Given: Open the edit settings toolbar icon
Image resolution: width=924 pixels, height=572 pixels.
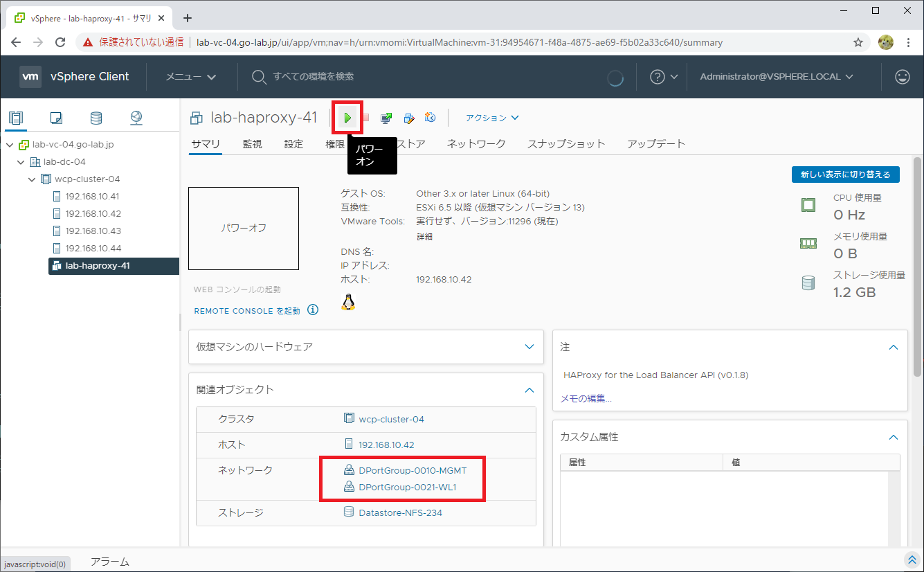Looking at the screenshot, I should coord(408,118).
